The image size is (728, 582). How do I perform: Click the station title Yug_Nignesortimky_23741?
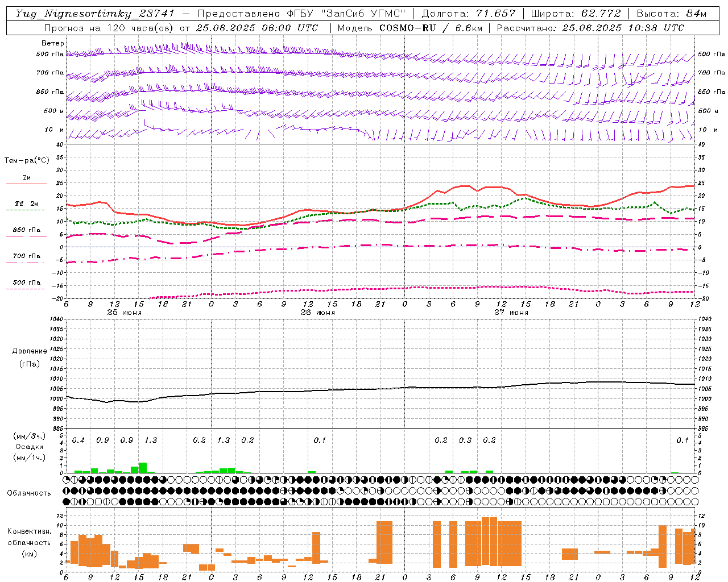point(95,14)
